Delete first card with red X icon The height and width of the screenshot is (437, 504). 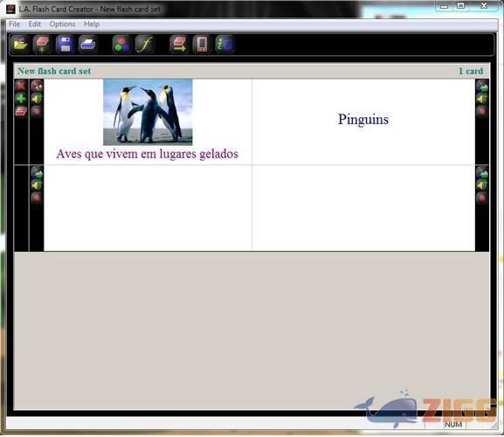coord(21,86)
